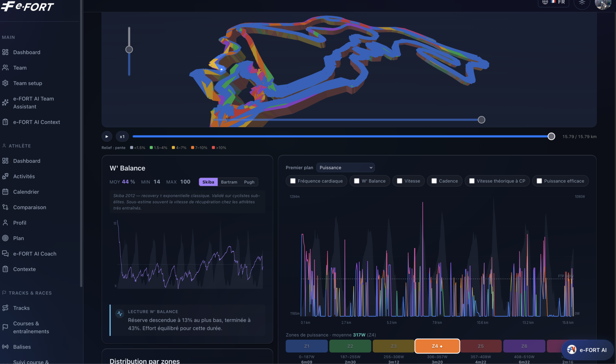
Task: Click the distance playback slider handle
Action: click(551, 136)
